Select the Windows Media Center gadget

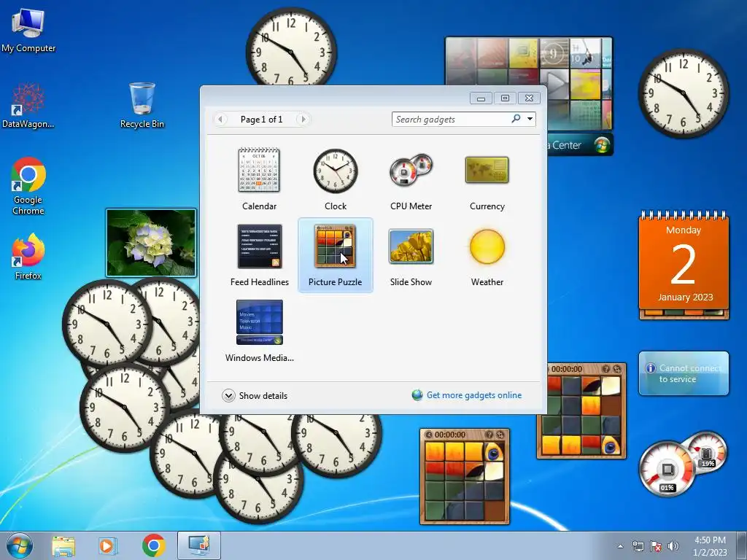[259, 331]
